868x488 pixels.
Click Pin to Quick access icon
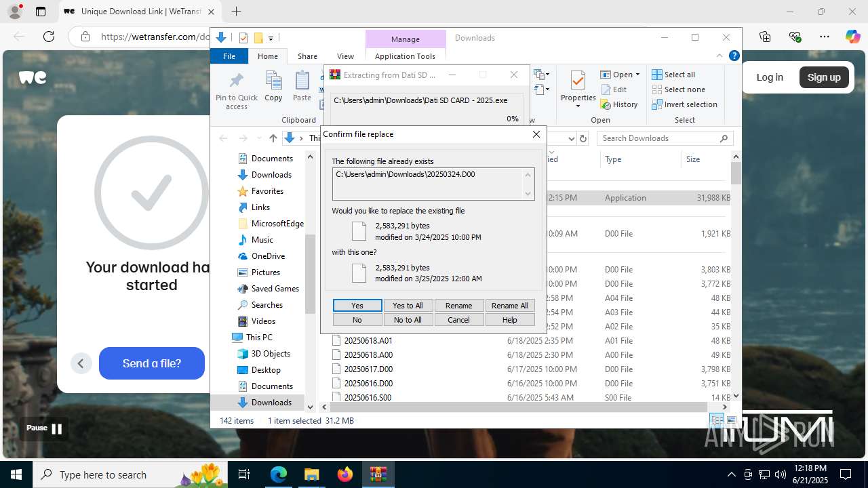point(236,91)
